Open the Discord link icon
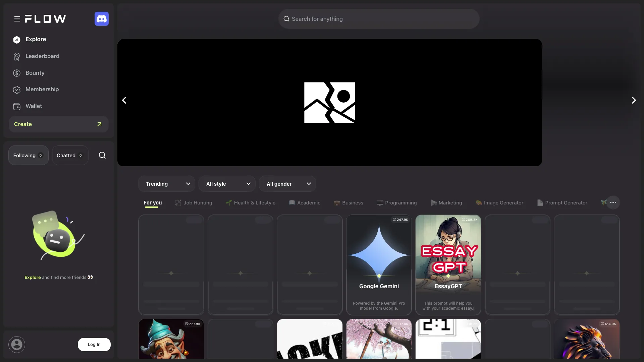644x362 pixels. click(x=102, y=19)
